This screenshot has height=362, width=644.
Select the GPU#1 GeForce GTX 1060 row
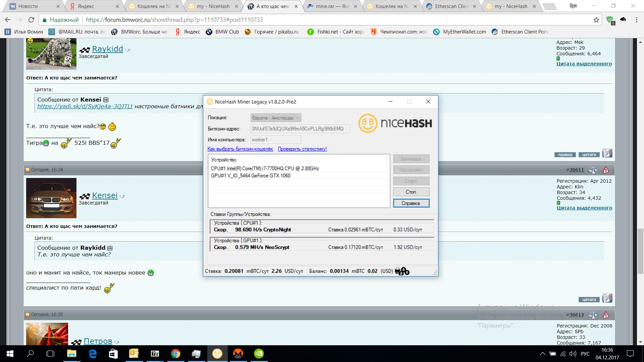[299, 176]
